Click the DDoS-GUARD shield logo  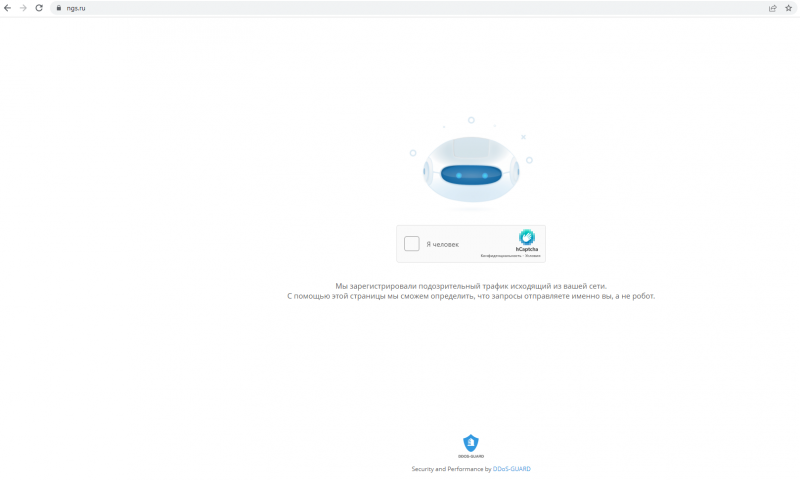pos(471,441)
